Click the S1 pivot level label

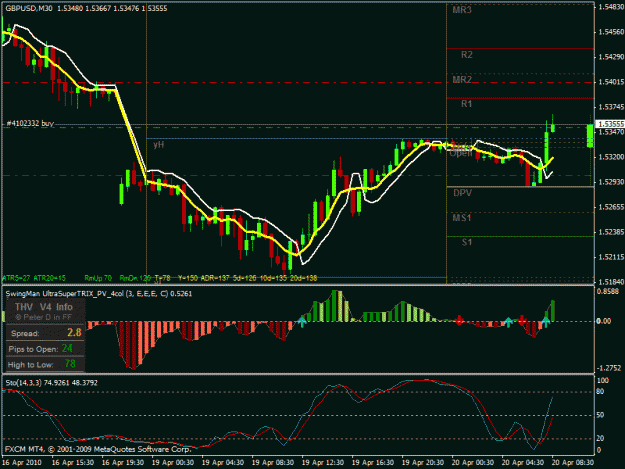(467, 242)
